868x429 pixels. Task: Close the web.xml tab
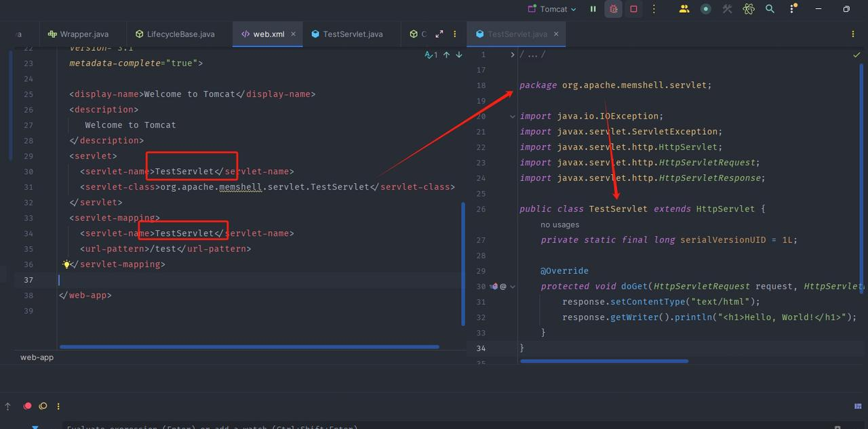point(294,34)
